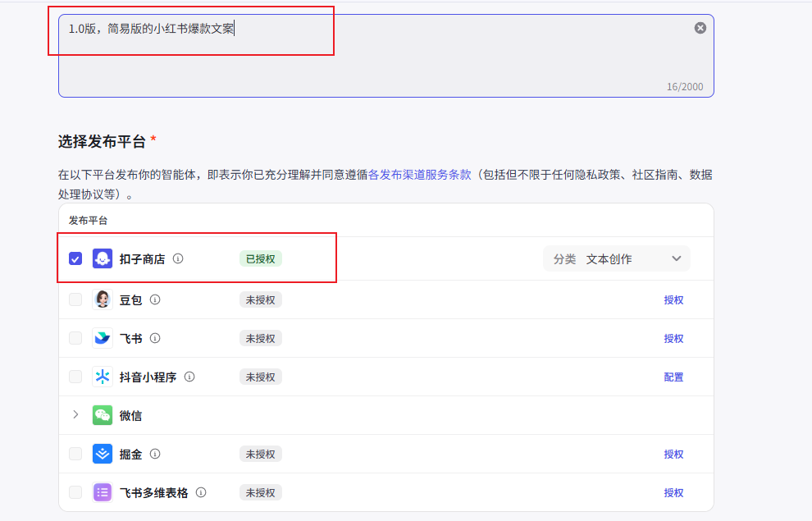
Task: Click the green 微信 logo icon
Action: [x=103, y=415]
